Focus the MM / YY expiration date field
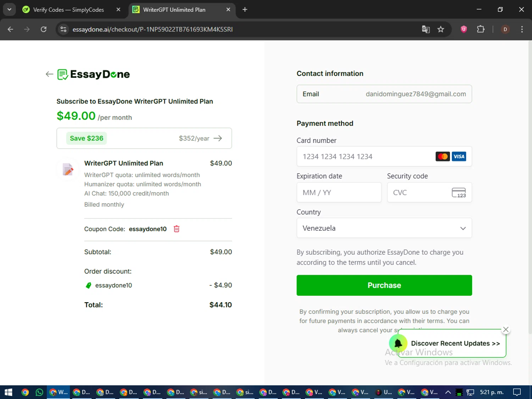This screenshot has height=399, width=532. [x=339, y=193]
